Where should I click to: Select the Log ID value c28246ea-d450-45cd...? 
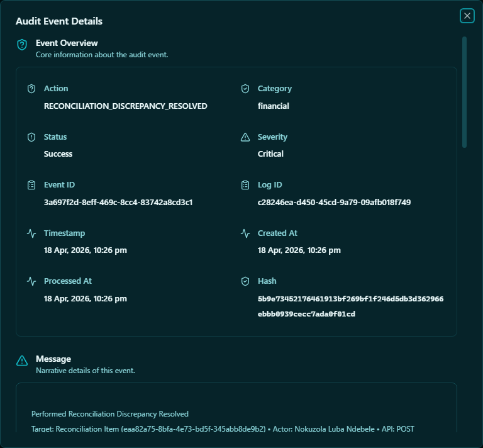[x=334, y=202]
